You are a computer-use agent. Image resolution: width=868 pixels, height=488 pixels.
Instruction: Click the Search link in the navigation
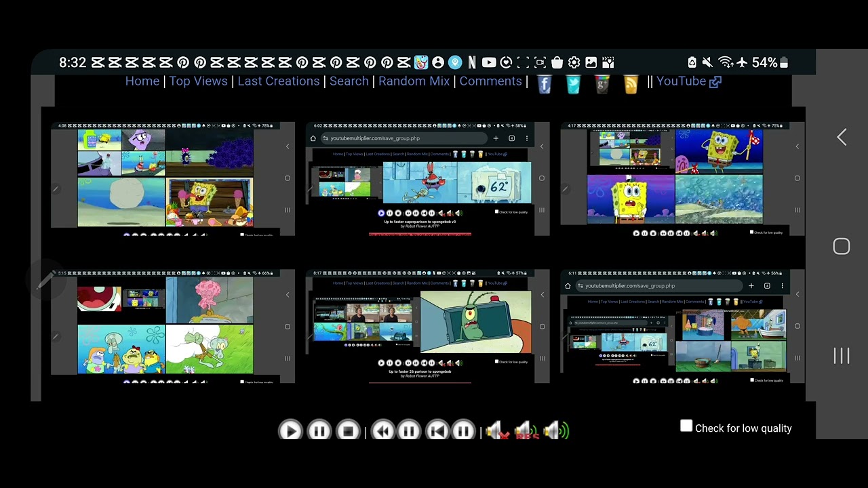pyautogui.click(x=349, y=81)
